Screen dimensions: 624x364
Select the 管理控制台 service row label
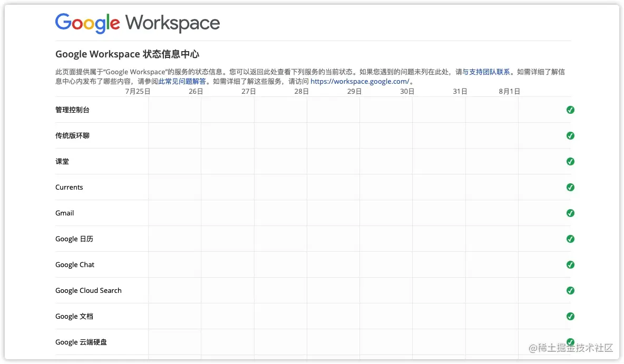tap(72, 110)
